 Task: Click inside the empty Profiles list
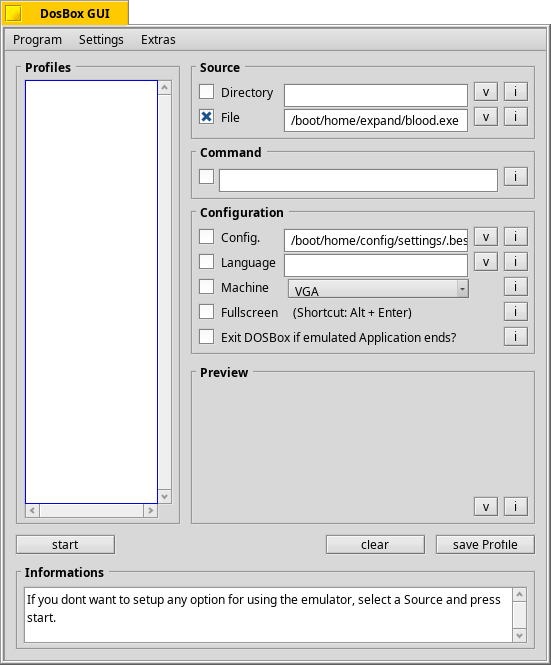[92, 292]
